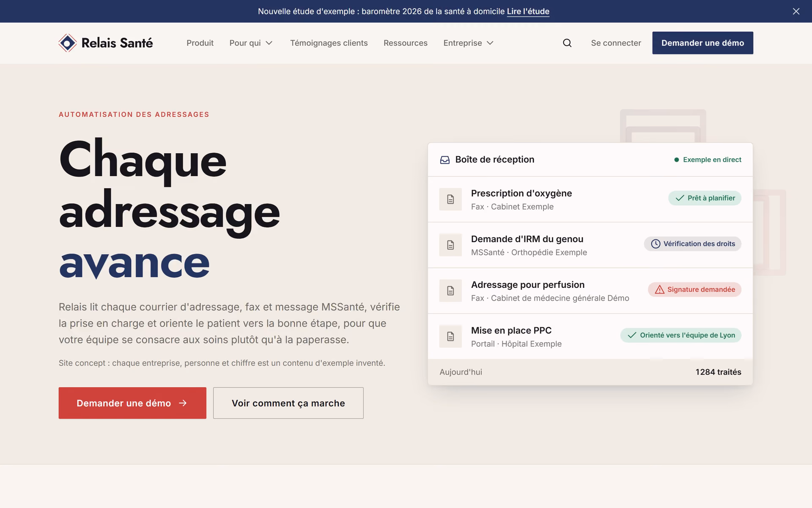The height and width of the screenshot is (508, 812).
Task: Click Portail · Hôpital Exemple subtitle
Action: coord(516,344)
